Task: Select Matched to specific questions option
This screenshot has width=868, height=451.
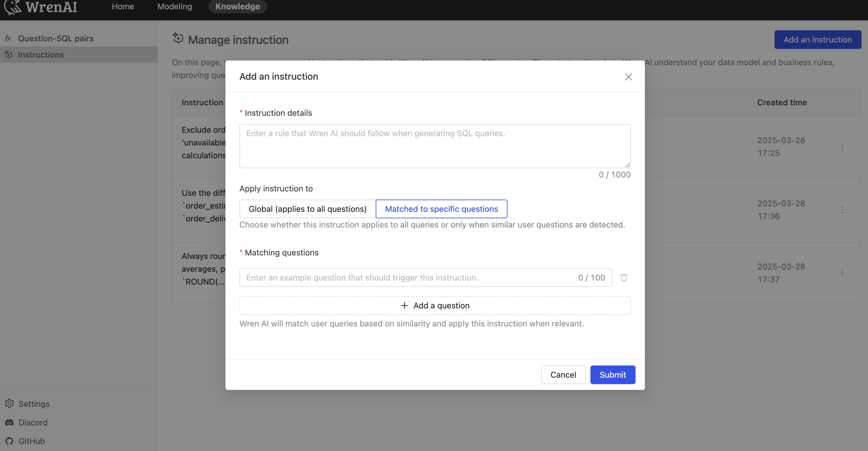Action: click(441, 209)
